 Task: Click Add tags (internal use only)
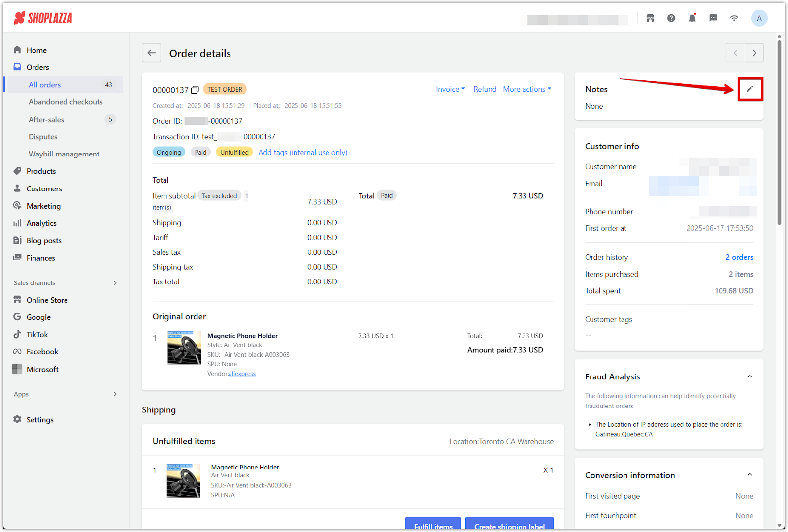pyautogui.click(x=302, y=153)
